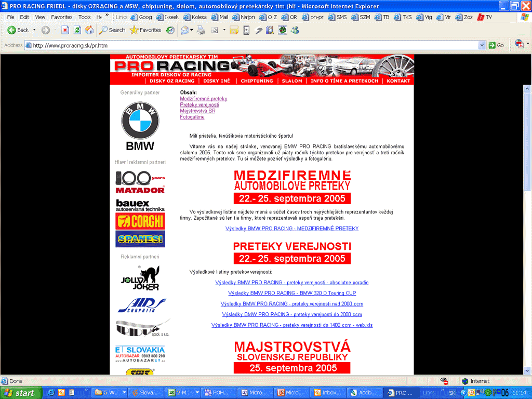The width and height of the screenshot is (532, 399).
Task: Stop loading the page
Action: pos(65,30)
